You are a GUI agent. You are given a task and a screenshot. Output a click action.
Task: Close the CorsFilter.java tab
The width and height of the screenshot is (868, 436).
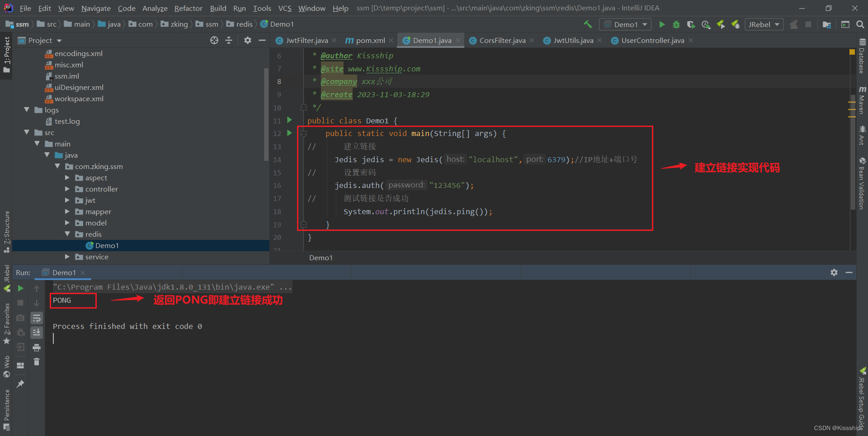tap(532, 40)
